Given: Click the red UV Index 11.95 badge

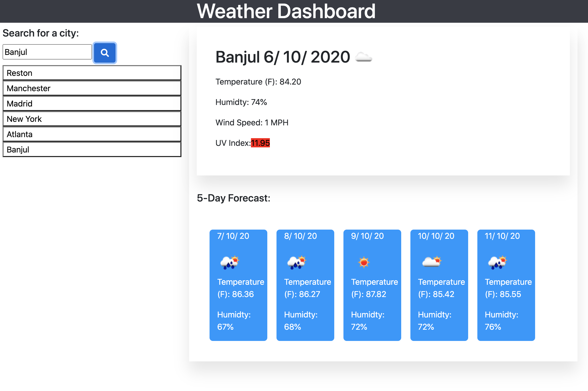Looking at the screenshot, I should pyautogui.click(x=260, y=143).
